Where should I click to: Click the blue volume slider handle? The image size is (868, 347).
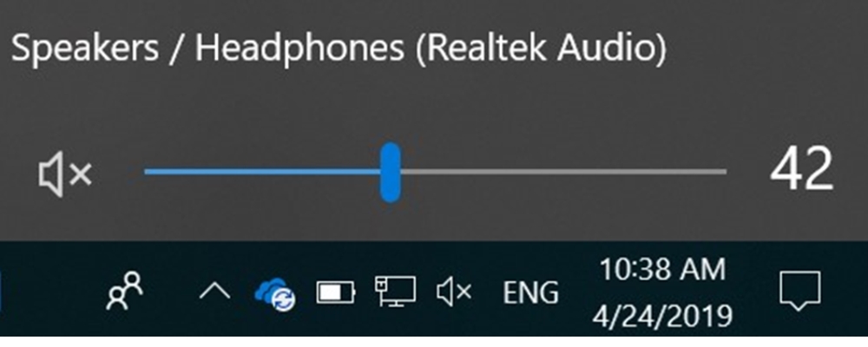[391, 173]
